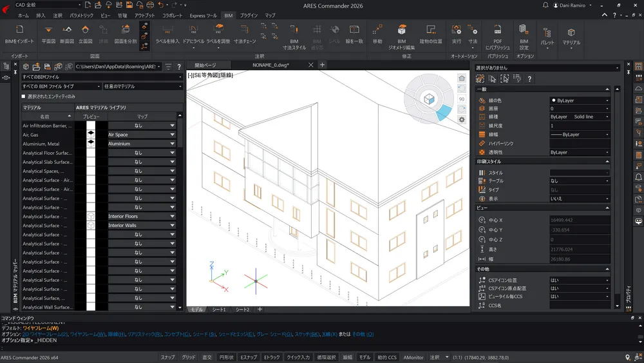Click the help icon in BIM material panel
644x363 pixels.
[178, 66]
